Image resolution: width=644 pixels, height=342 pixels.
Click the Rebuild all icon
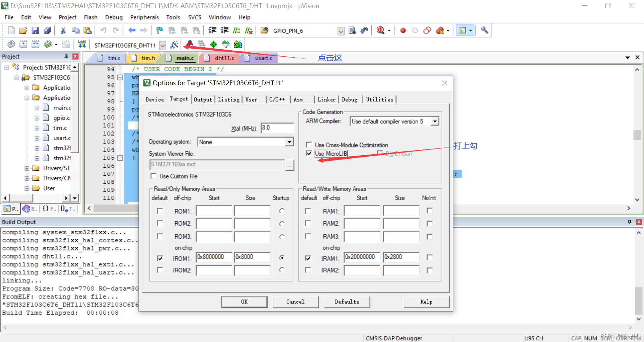click(x=36, y=44)
